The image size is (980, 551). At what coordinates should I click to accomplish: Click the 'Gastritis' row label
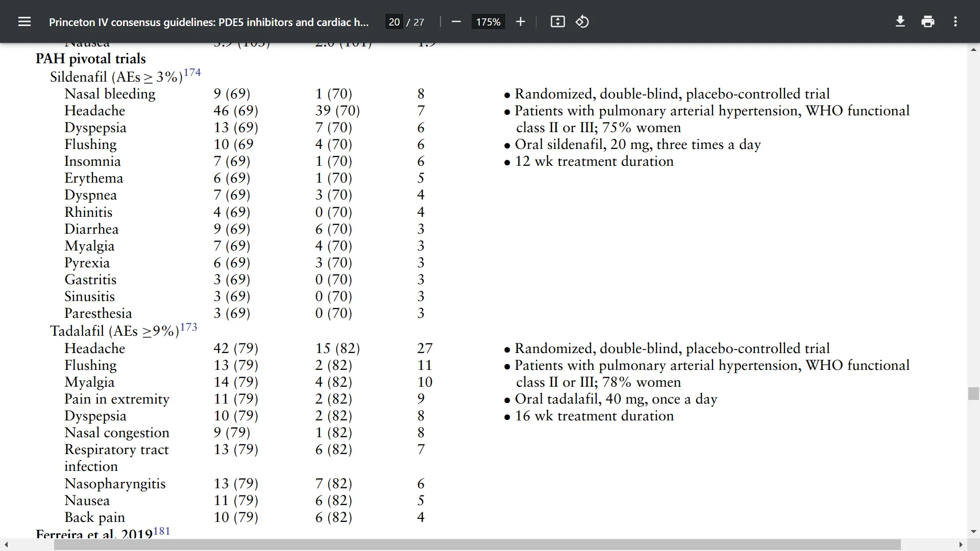click(90, 280)
